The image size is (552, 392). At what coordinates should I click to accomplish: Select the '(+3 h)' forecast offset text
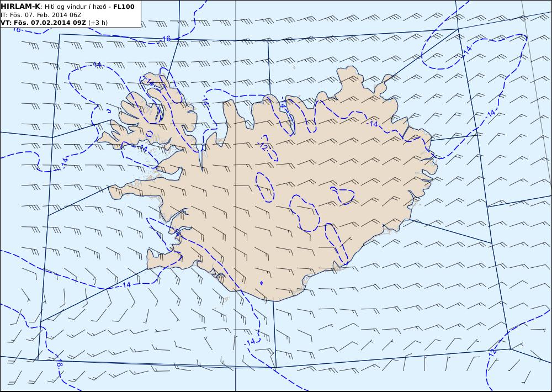[98, 23]
